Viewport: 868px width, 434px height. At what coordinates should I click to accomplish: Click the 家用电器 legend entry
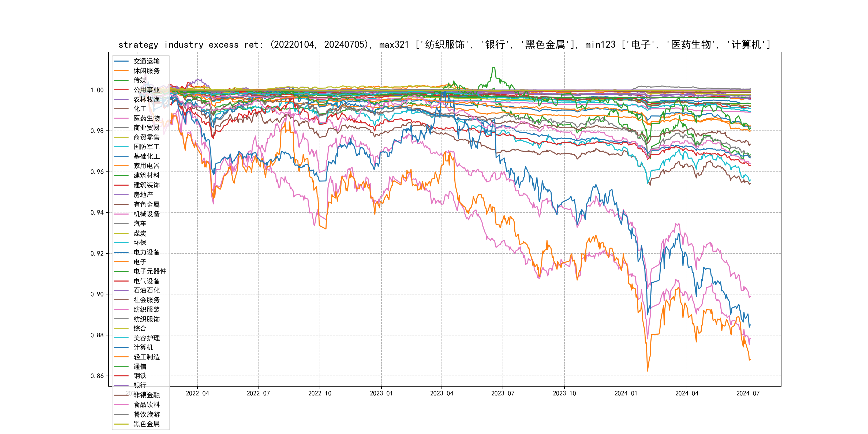tap(146, 166)
